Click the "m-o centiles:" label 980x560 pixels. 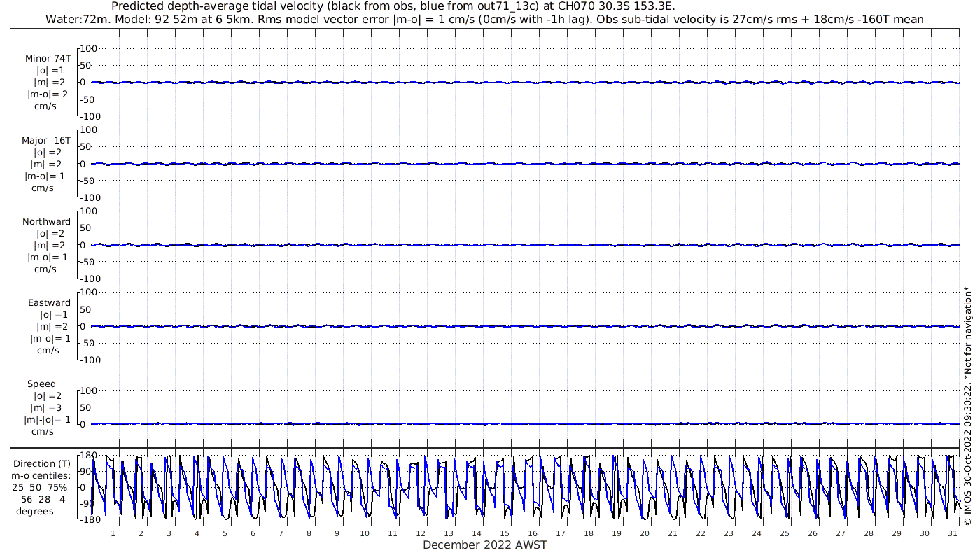pyautogui.click(x=42, y=476)
